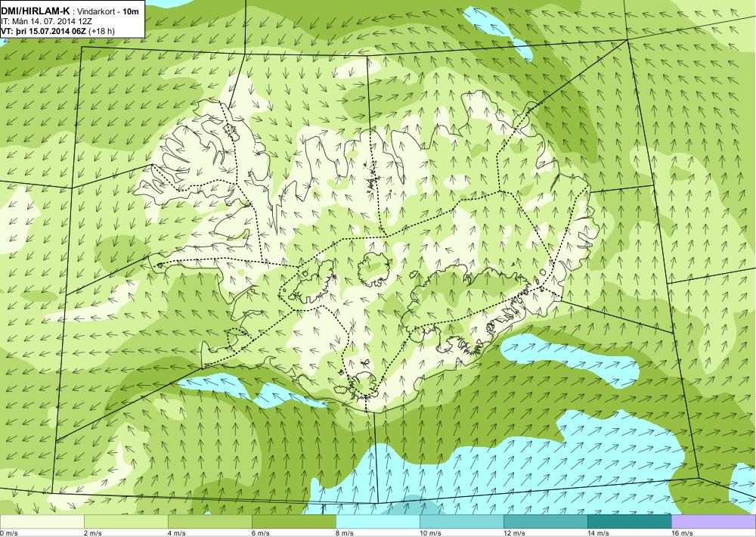The width and height of the screenshot is (756, 537).
Task: Click the palest 0–2 m/s legend swatch
Action: [x=42, y=522]
